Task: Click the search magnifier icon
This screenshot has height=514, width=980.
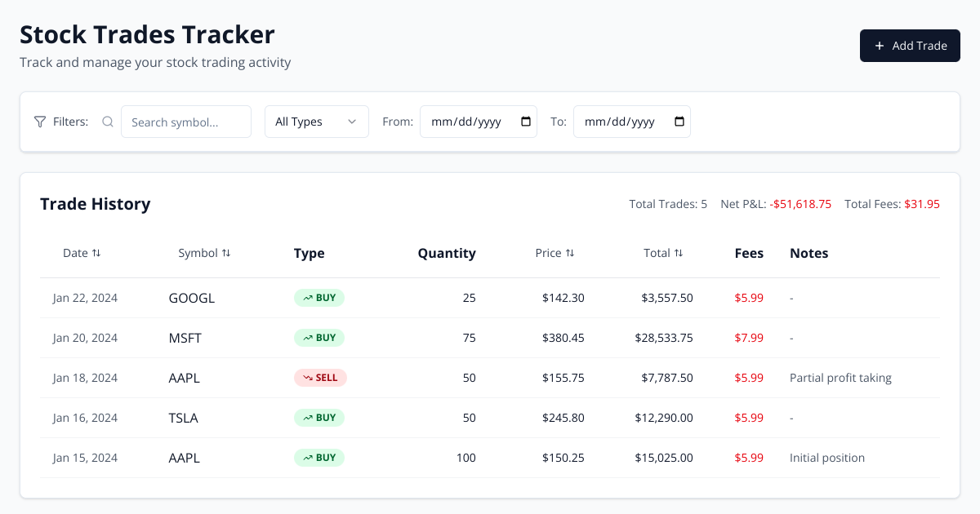Action: point(108,121)
